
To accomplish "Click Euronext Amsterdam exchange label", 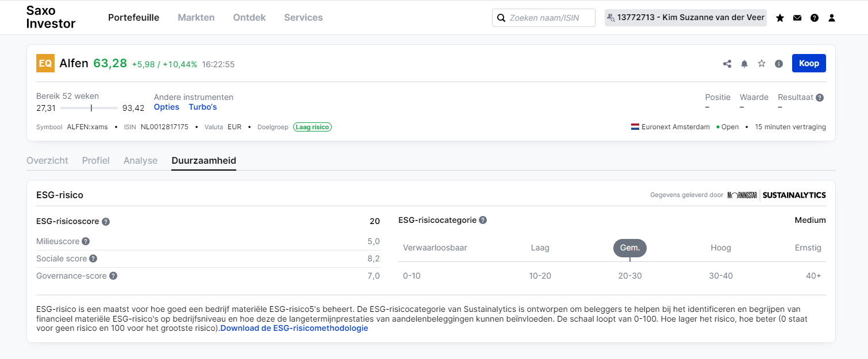I will click(677, 127).
